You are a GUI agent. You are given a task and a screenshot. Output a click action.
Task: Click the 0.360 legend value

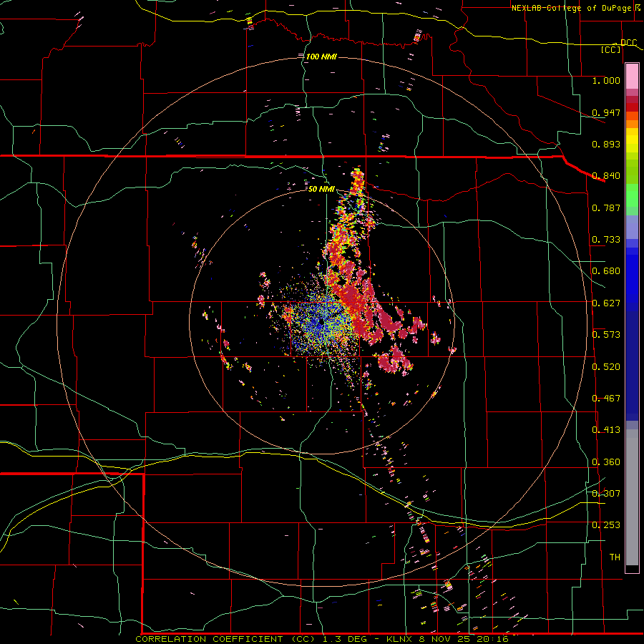[x=606, y=462]
